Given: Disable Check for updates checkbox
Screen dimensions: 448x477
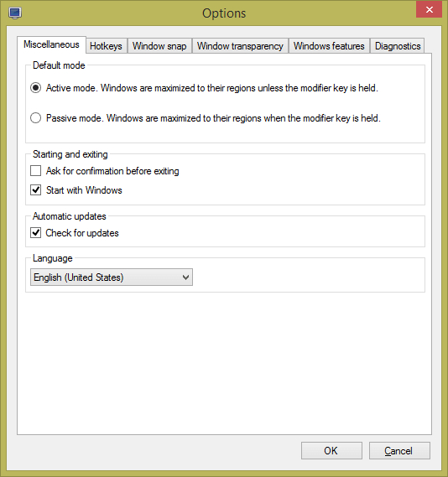Looking at the screenshot, I should point(35,233).
